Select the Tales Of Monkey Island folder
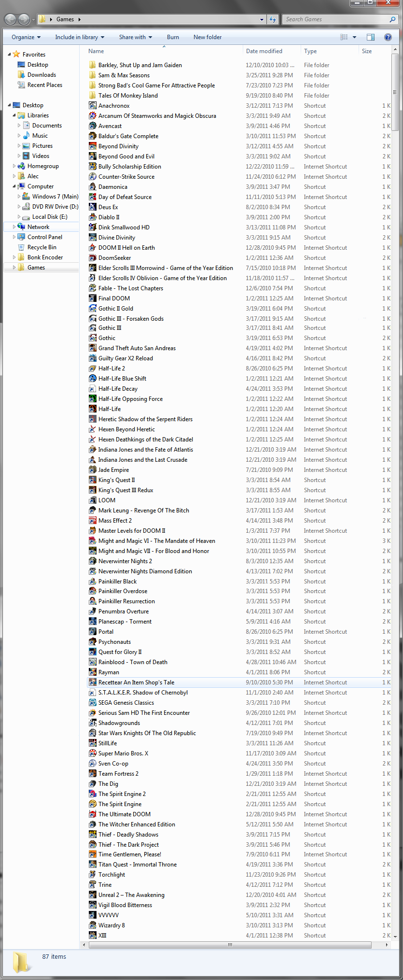 point(128,96)
